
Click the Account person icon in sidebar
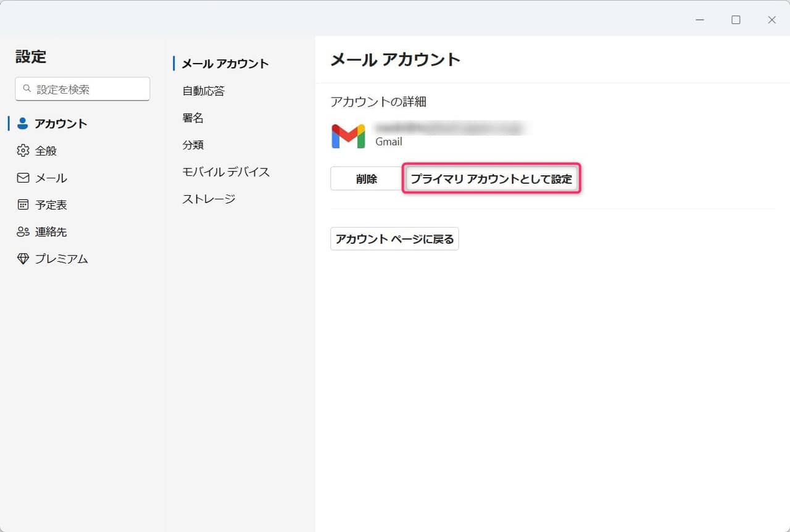tap(23, 123)
